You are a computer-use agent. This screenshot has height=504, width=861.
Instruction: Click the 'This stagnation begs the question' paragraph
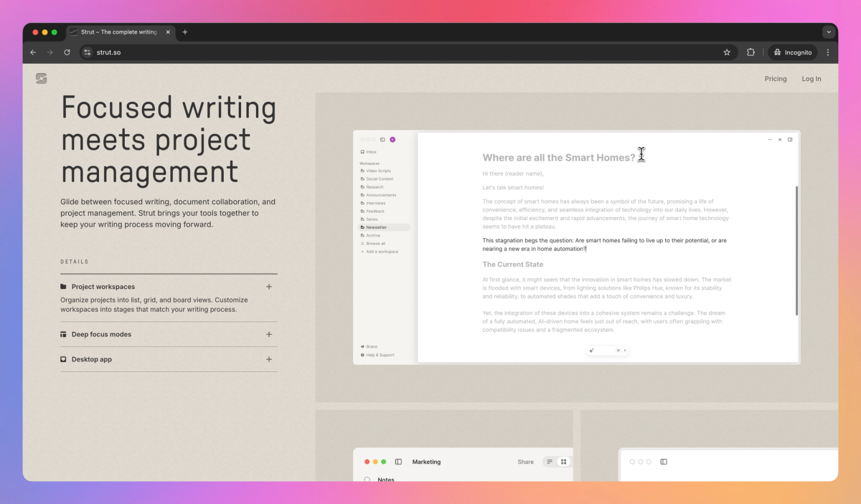(604, 244)
